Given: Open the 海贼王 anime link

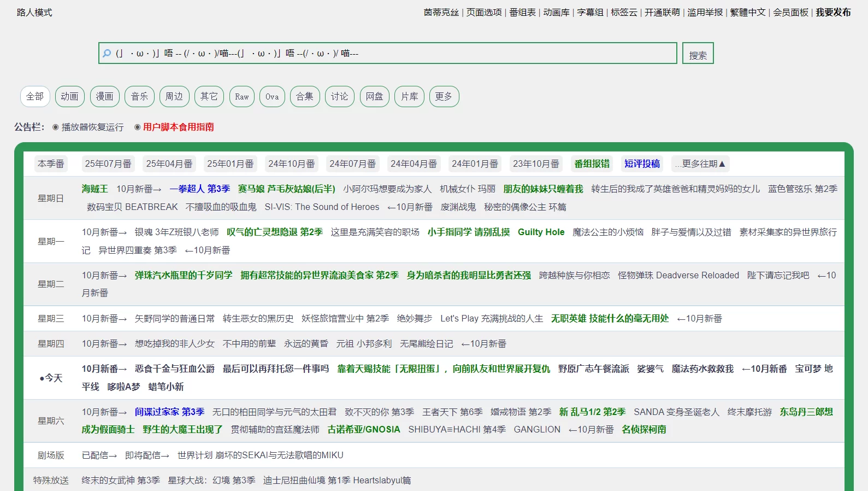Looking at the screenshot, I should [95, 189].
